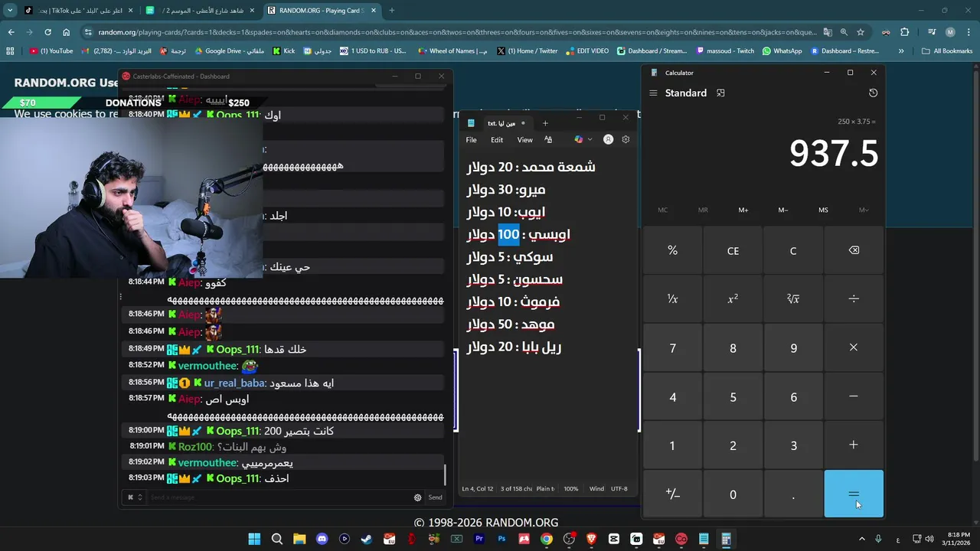Open the View menu in Notepad
The width and height of the screenshot is (980, 551).
[524, 140]
